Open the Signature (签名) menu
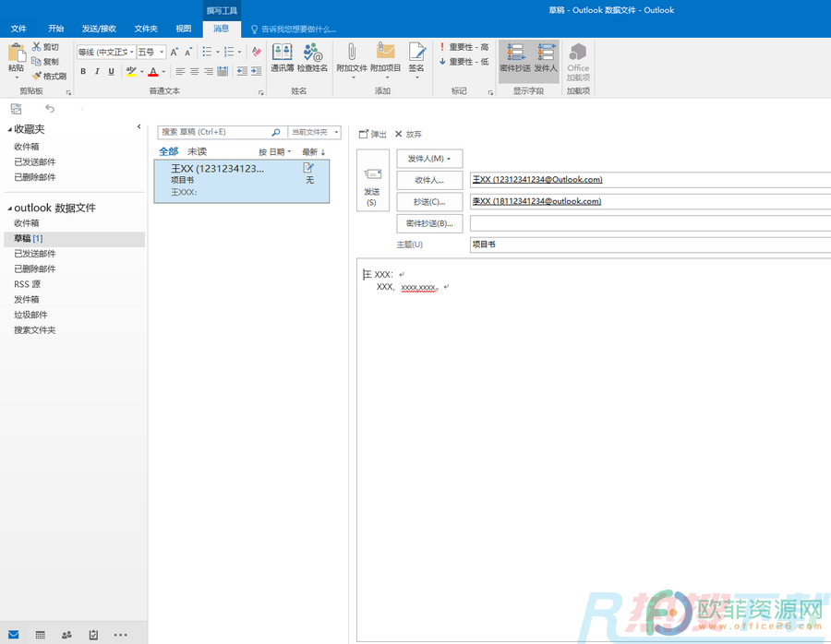The width and height of the screenshot is (831, 644). click(416, 60)
